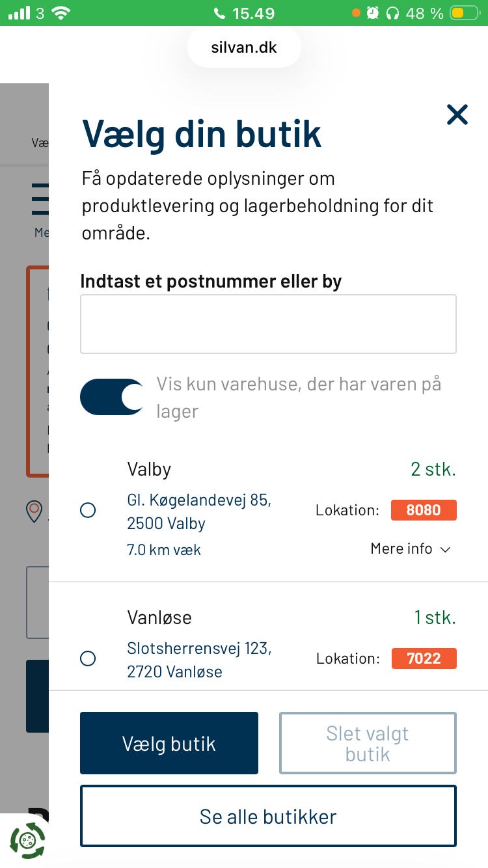
Task: Open the Valby address Gl. Køgelandevej 85
Action: point(199,511)
